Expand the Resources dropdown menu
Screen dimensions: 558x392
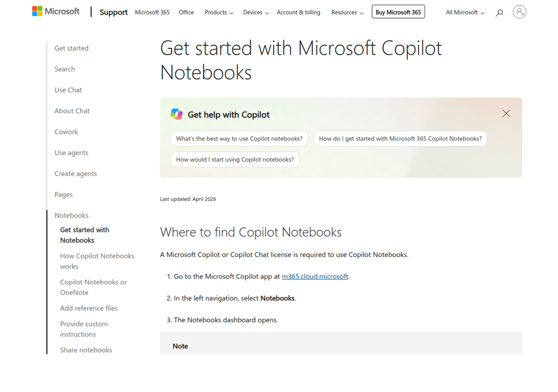tap(347, 13)
